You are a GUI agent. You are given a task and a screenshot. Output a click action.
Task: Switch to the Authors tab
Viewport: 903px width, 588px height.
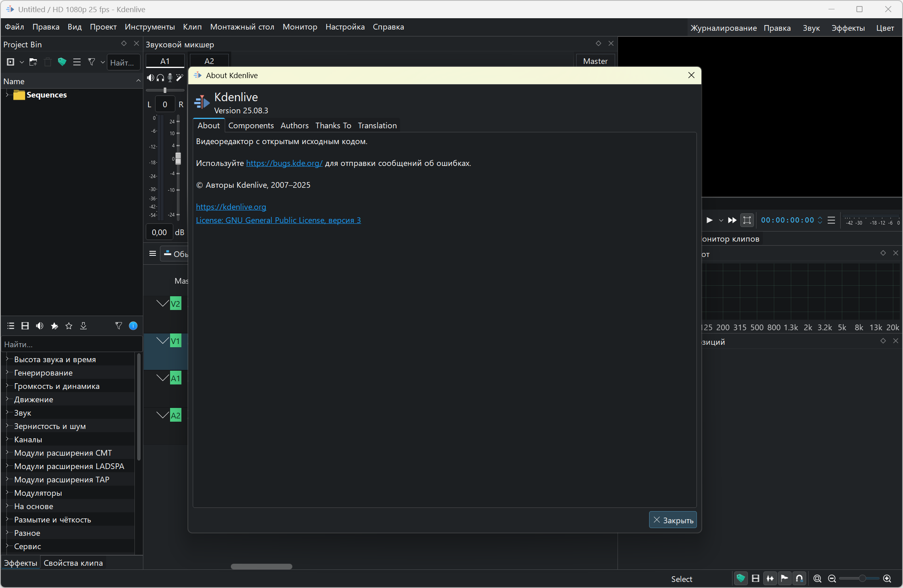[294, 125]
